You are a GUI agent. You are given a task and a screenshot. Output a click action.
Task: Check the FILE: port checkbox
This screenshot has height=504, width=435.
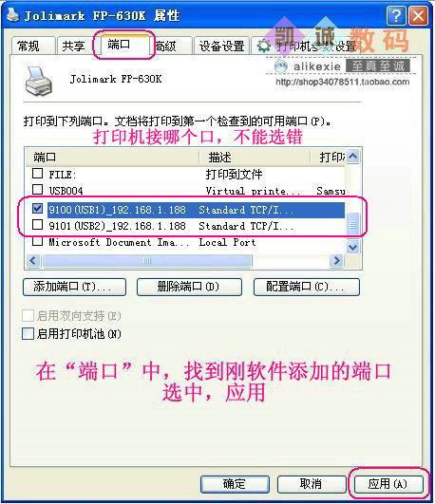(37, 174)
